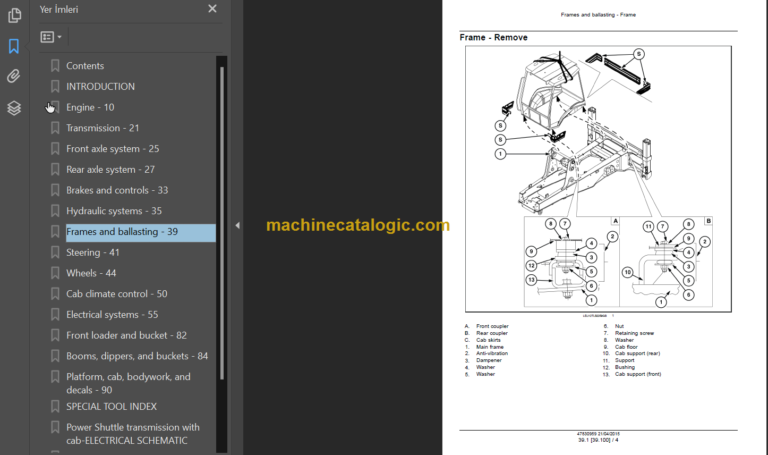This screenshot has width=768, height=455.
Task: Open Booms, dippers, and buckets - 84
Action: [137, 356]
